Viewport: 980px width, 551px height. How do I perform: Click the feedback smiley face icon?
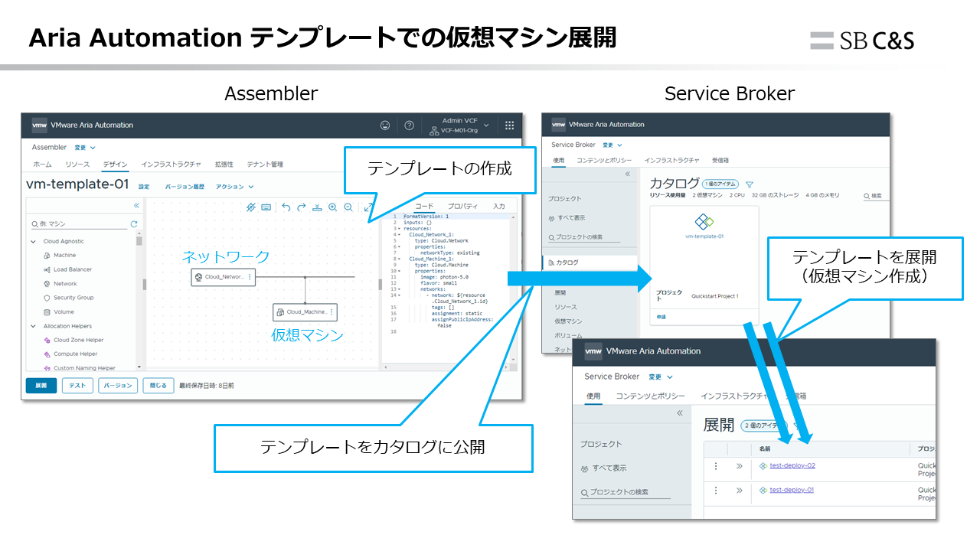[385, 126]
